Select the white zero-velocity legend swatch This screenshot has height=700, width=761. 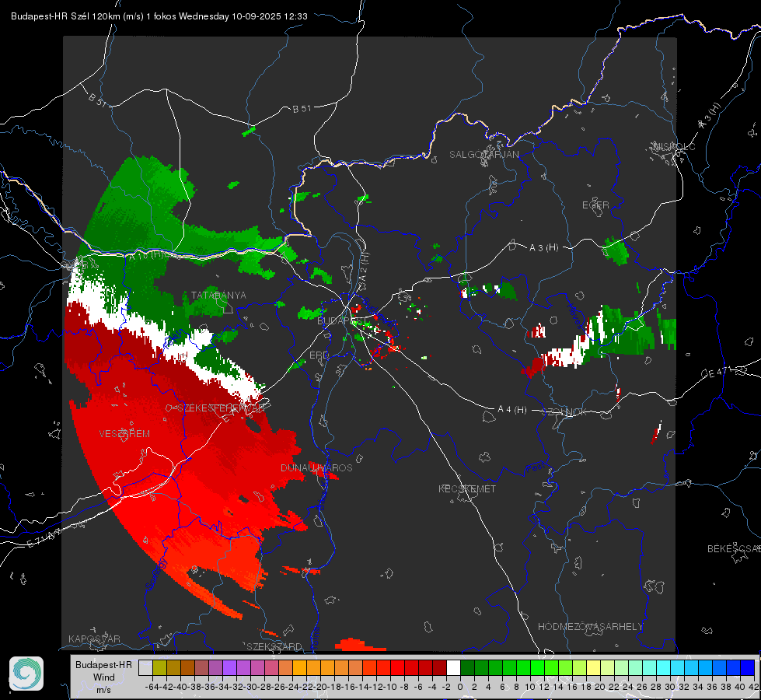coord(453,667)
